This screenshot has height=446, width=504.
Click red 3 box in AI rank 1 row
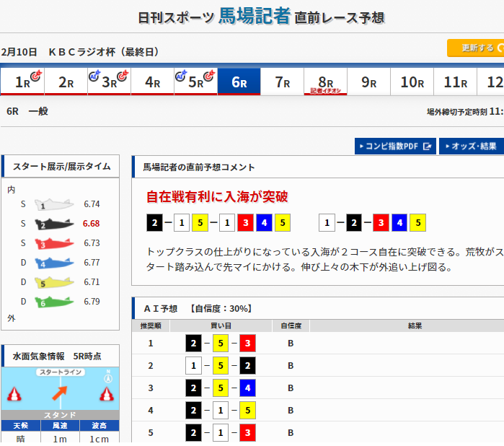[247, 344]
